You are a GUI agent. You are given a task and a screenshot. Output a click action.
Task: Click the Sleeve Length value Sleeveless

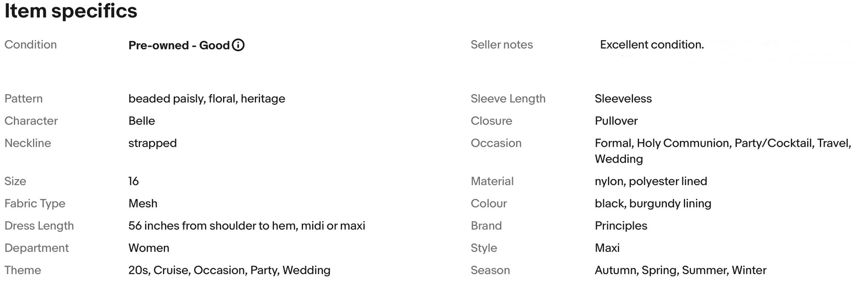coord(623,99)
